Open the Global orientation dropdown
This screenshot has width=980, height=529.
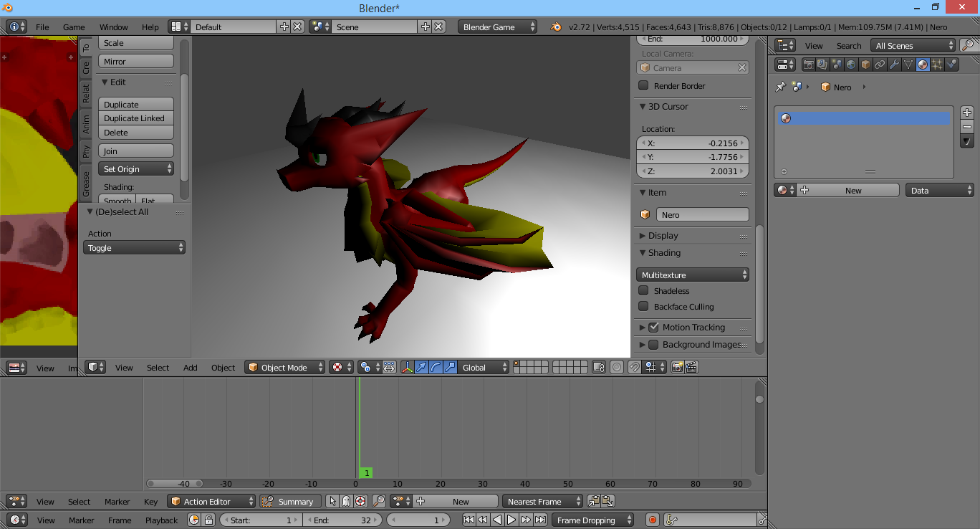pos(484,367)
